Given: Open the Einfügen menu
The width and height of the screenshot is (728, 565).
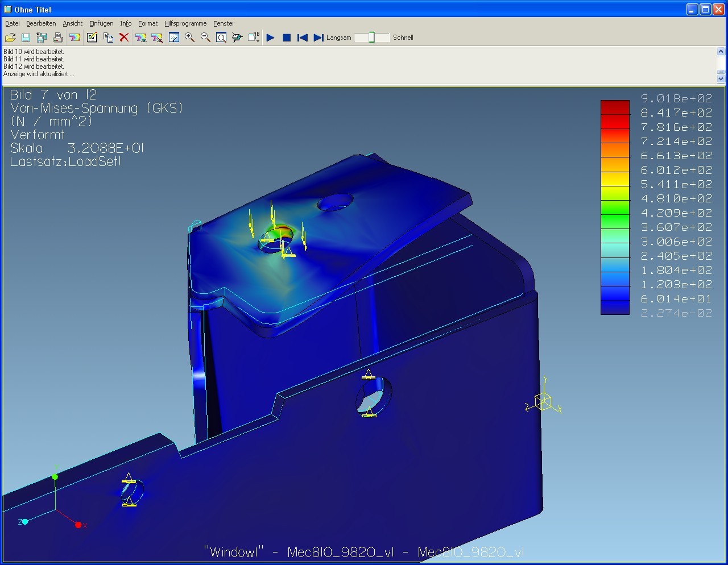Looking at the screenshot, I should [101, 23].
